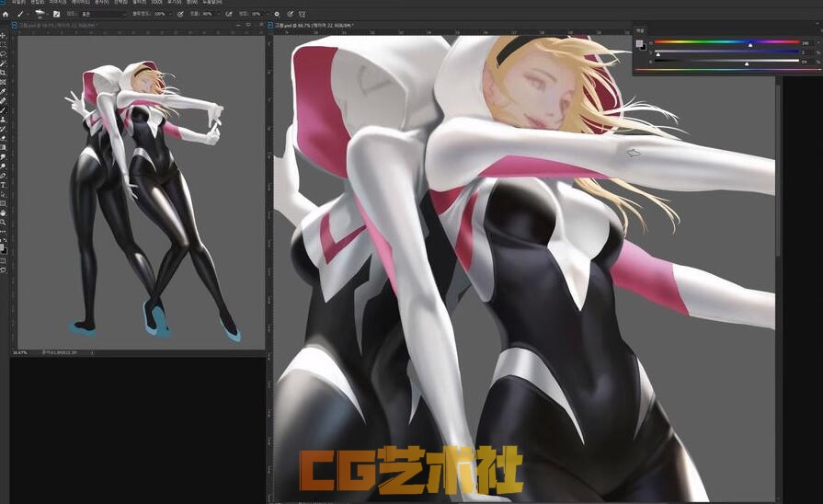Image resolution: width=823 pixels, height=504 pixels.
Task: Select the Eyedropper tool
Action: coord(3,91)
